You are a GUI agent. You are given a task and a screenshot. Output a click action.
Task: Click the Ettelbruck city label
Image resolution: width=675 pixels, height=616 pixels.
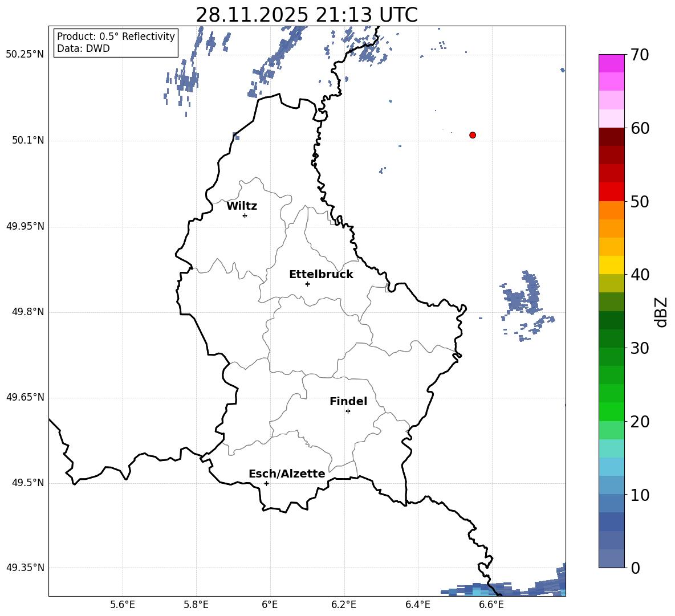321,275
